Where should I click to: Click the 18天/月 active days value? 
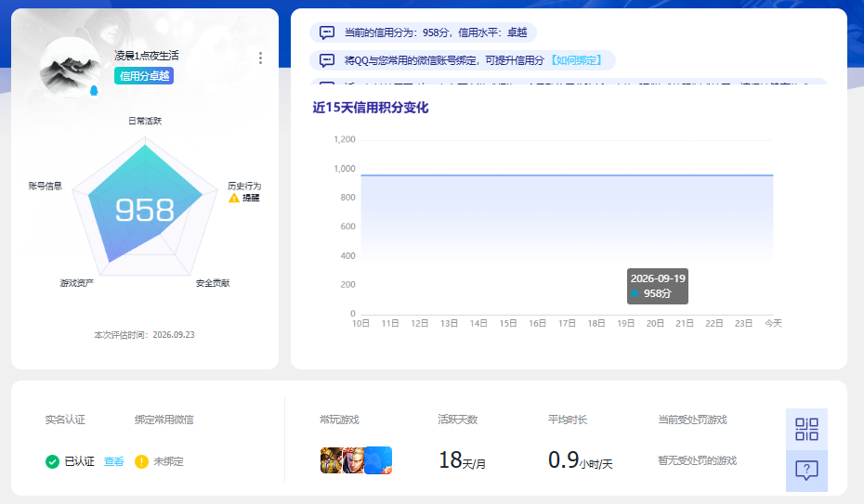[x=462, y=460]
